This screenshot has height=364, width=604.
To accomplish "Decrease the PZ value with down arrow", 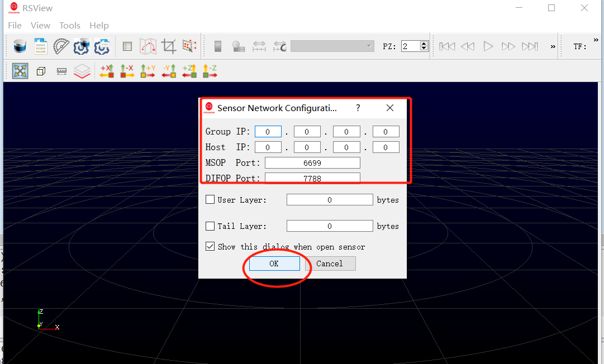I will click(424, 49).
